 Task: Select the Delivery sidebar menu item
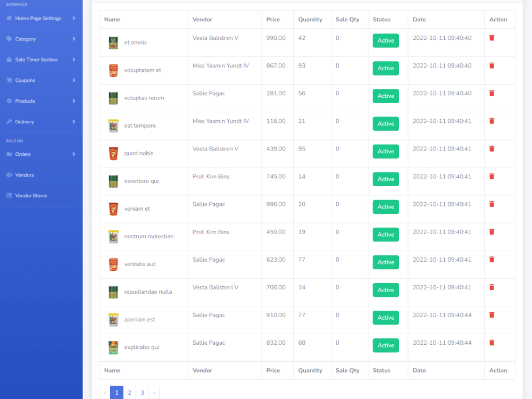pos(41,121)
